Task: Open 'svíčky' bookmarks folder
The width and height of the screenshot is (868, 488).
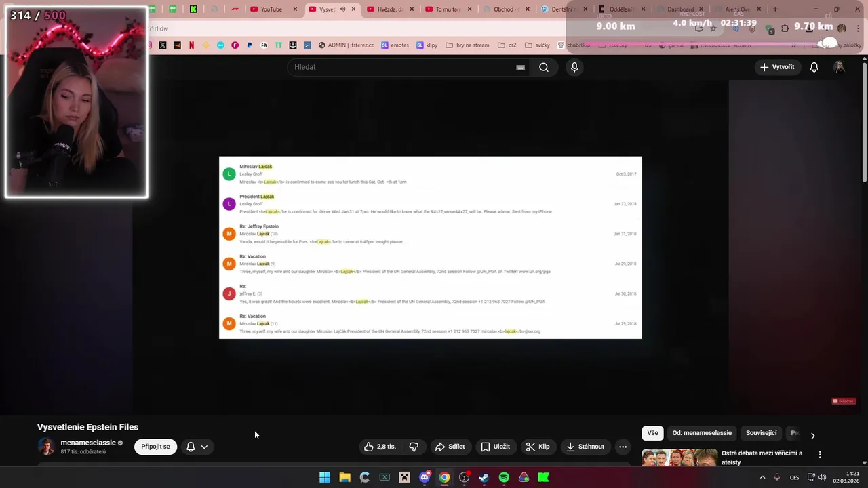Action: [x=536, y=45]
